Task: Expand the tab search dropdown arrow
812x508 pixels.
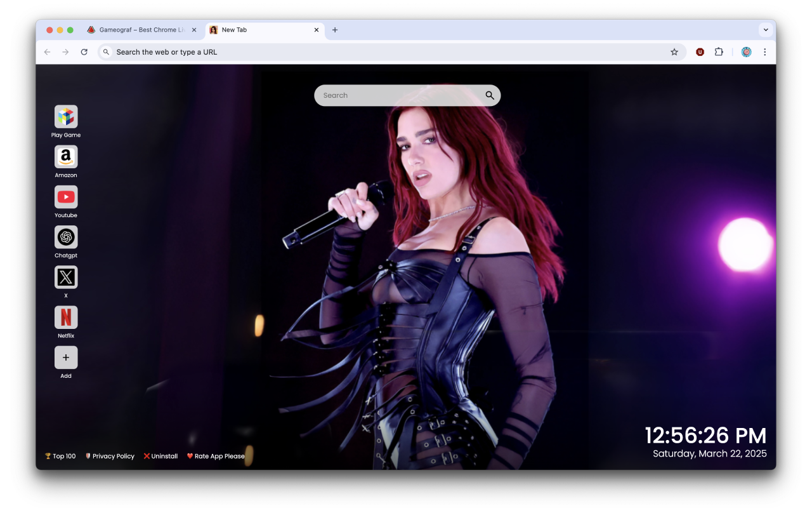Action: pyautogui.click(x=766, y=30)
